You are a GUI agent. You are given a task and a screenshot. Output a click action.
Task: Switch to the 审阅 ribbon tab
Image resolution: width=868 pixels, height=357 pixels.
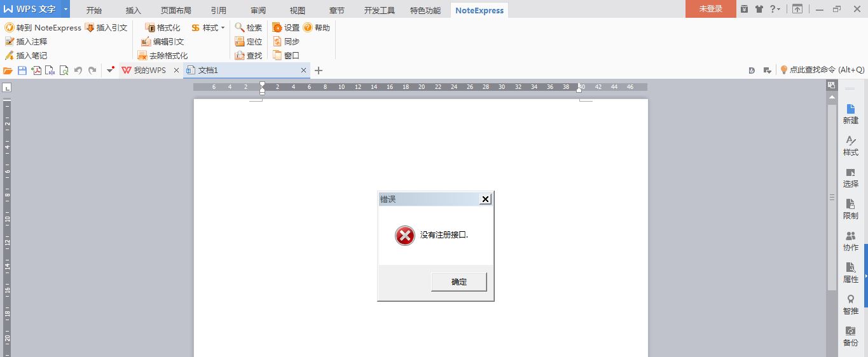[x=258, y=10]
